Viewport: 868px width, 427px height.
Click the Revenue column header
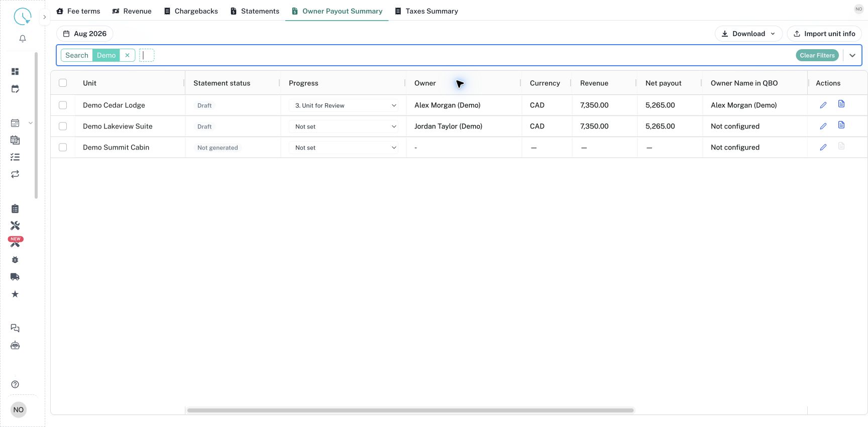coord(594,83)
